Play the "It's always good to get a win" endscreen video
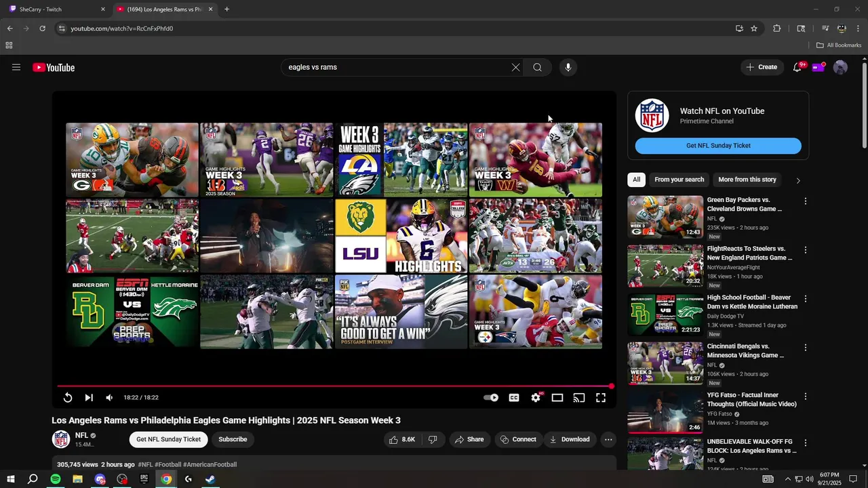This screenshot has width=868, height=488. (401, 312)
